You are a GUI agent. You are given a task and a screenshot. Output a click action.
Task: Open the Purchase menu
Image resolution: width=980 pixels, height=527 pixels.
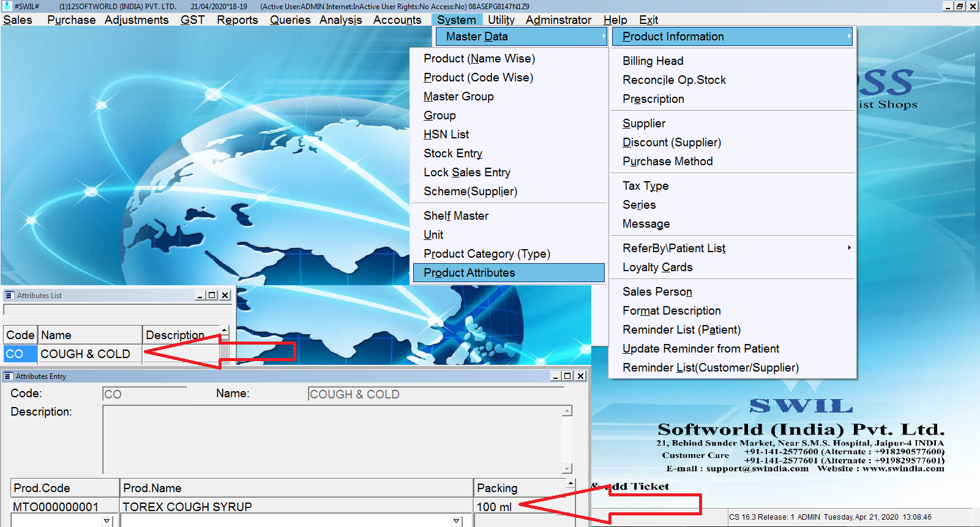pyautogui.click(x=71, y=20)
